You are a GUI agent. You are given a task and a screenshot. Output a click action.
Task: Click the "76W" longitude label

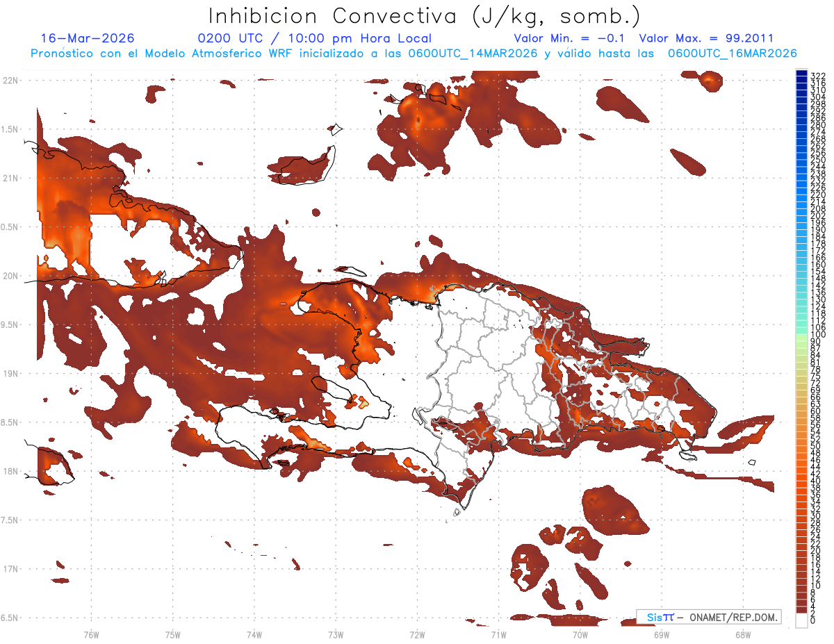tap(91, 634)
